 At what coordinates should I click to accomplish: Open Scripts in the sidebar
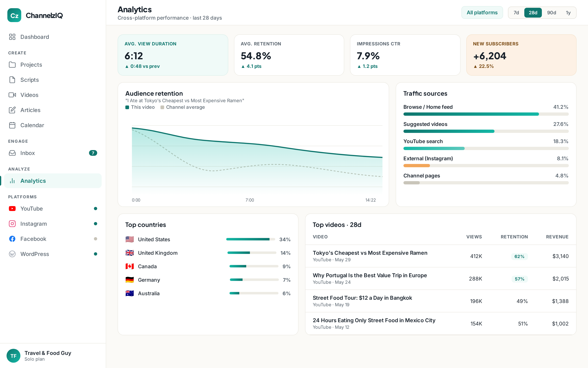click(x=53, y=80)
